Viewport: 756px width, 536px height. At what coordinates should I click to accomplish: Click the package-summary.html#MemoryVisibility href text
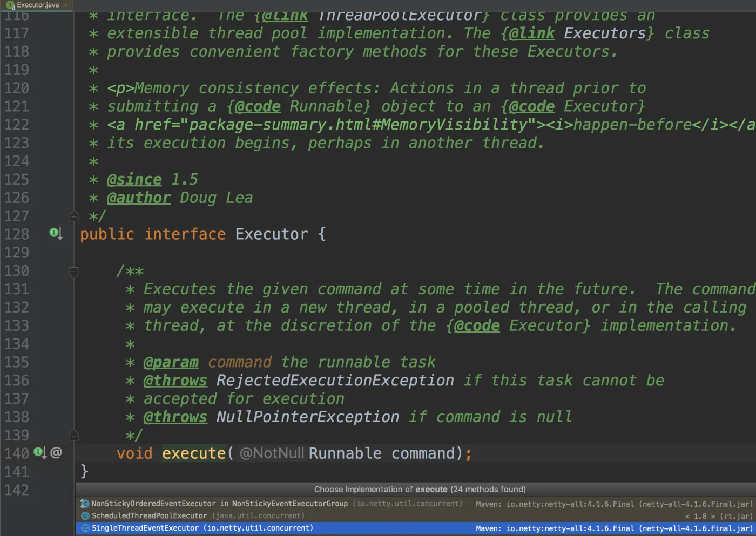pos(358,125)
